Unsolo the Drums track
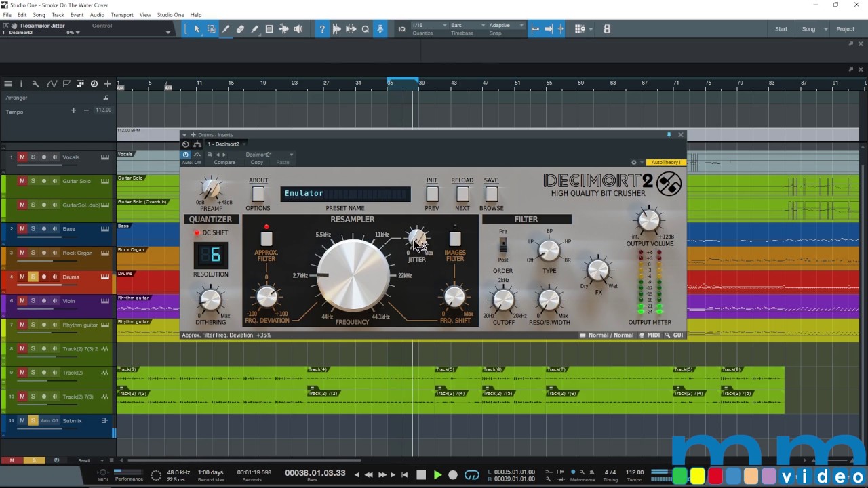The height and width of the screenshot is (488, 868). tap(33, 277)
